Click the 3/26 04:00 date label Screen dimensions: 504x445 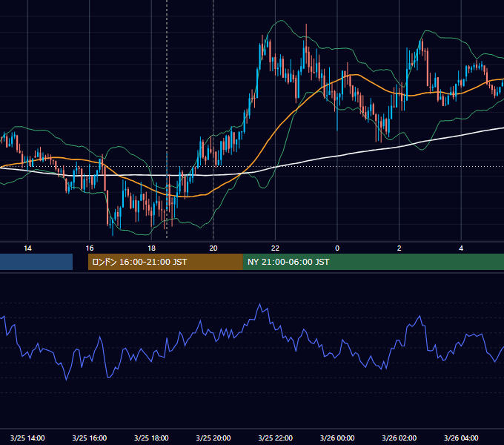[x=461, y=438]
